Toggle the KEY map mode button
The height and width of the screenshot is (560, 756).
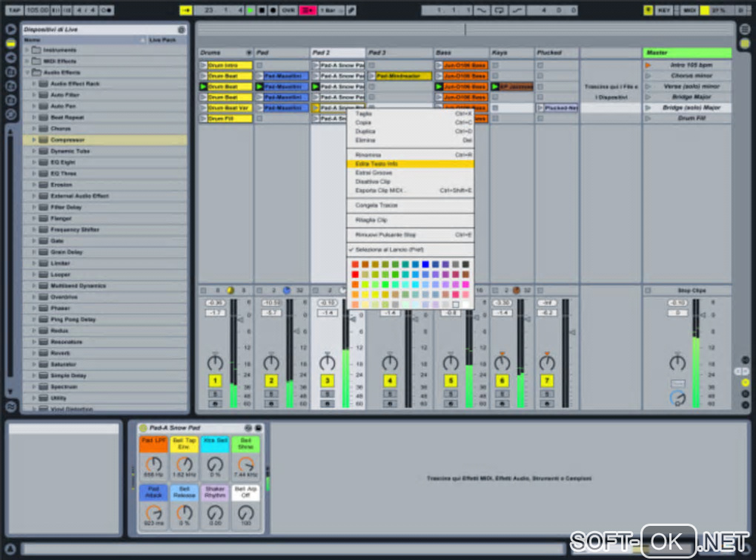(664, 10)
